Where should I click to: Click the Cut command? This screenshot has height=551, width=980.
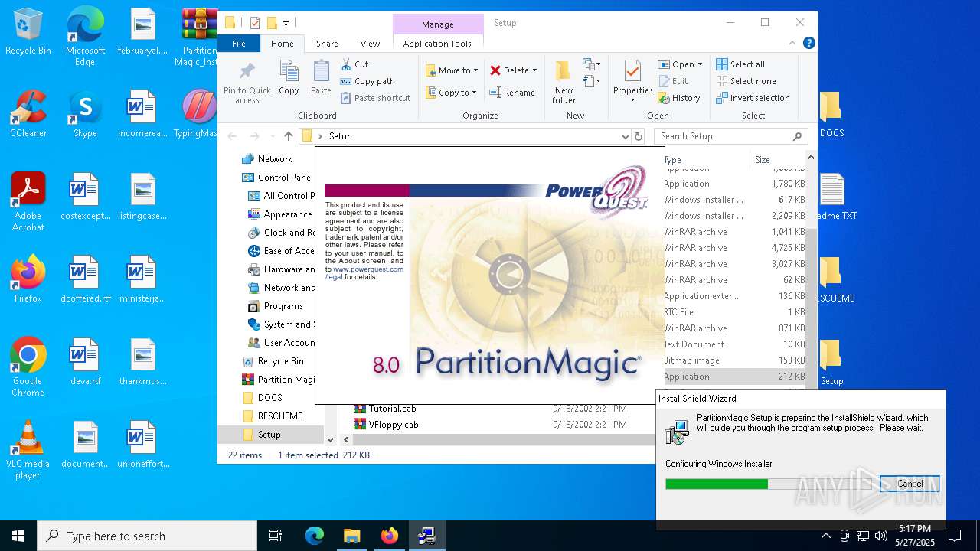coord(355,64)
